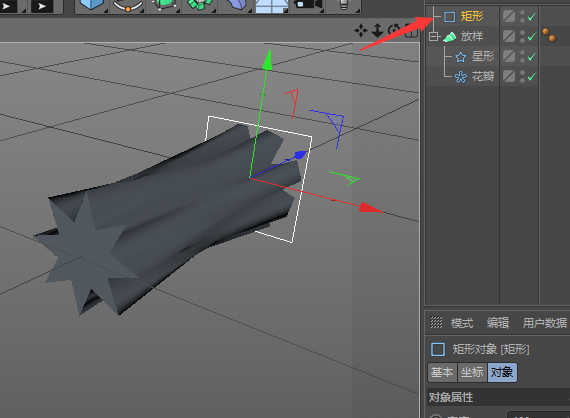Open the 模式 menu in attributes
This screenshot has width=570, height=418.
(462, 323)
